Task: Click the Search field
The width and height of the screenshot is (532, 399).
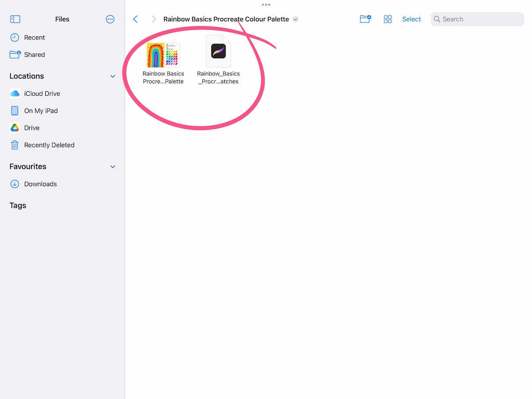Action: (x=477, y=19)
